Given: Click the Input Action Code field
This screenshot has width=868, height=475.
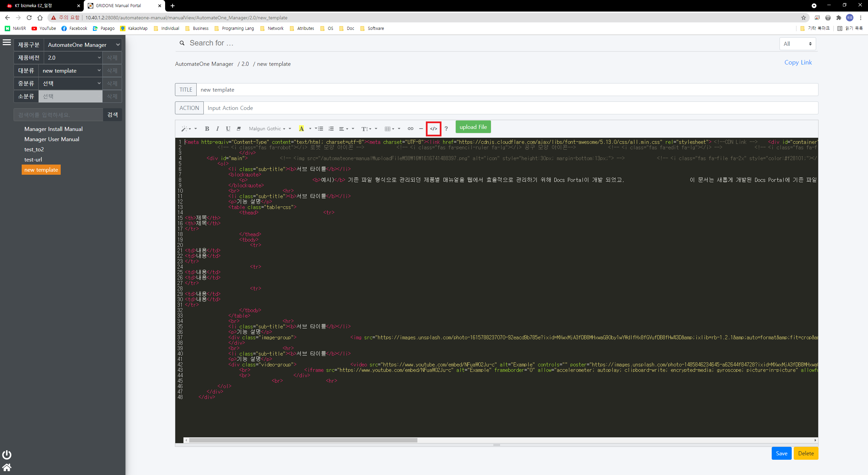Looking at the screenshot, I should tap(510, 108).
